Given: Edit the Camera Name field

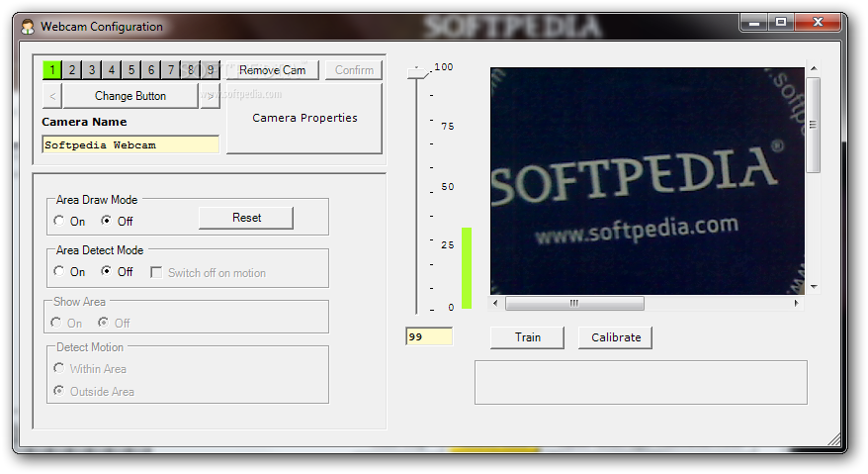Looking at the screenshot, I should pos(130,144).
